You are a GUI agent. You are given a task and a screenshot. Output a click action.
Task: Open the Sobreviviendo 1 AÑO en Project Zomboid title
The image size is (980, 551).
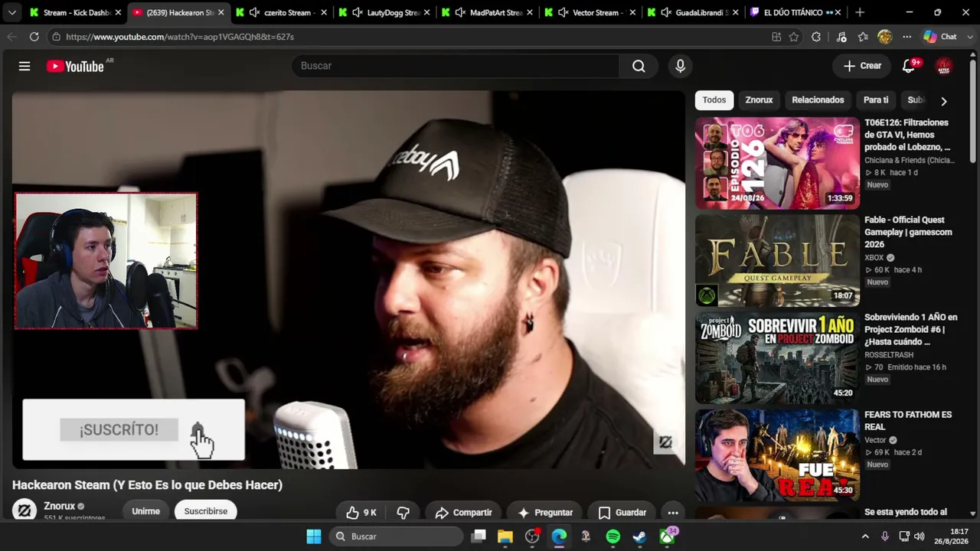pyautogui.click(x=911, y=329)
